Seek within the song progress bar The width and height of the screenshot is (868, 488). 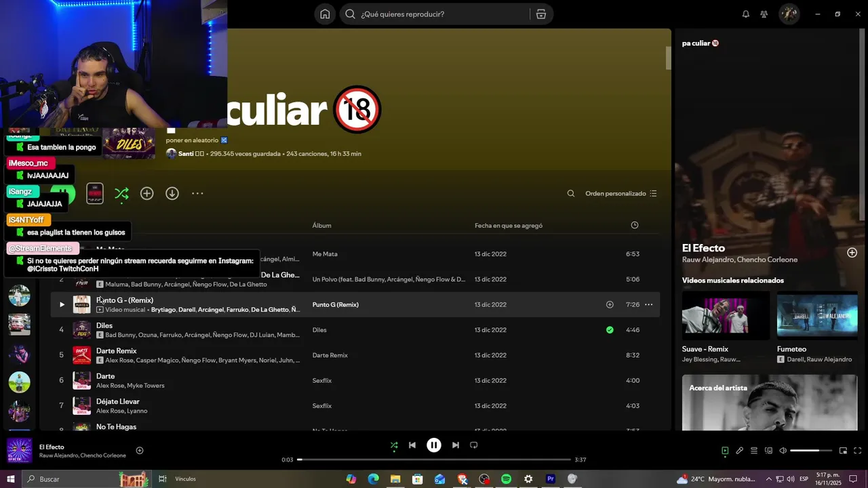coord(434,460)
